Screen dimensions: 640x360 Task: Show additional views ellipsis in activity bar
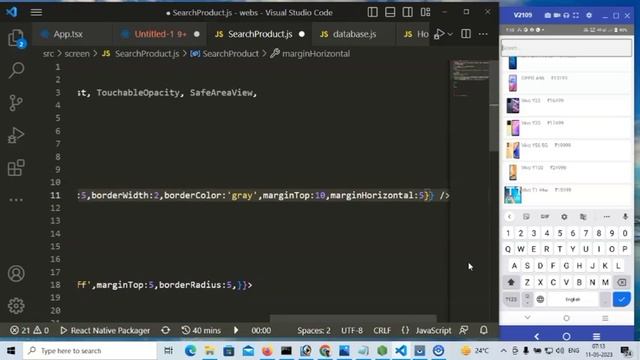16,200
